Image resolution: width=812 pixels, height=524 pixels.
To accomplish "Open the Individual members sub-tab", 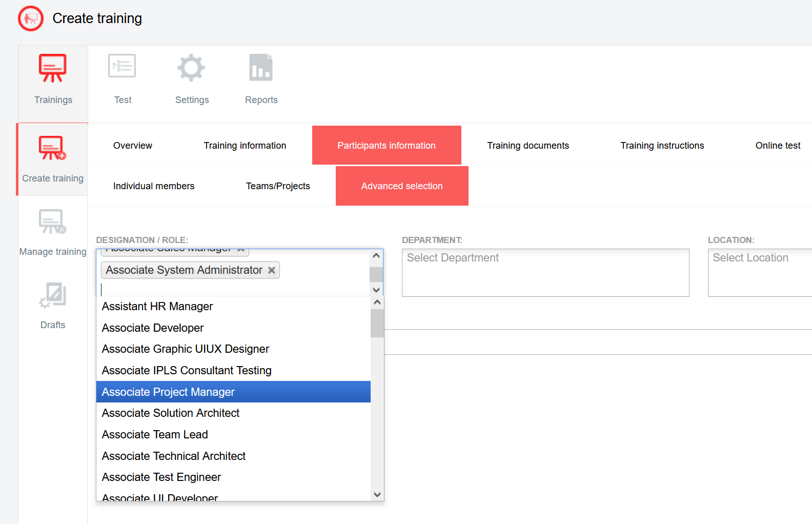I will [154, 186].
